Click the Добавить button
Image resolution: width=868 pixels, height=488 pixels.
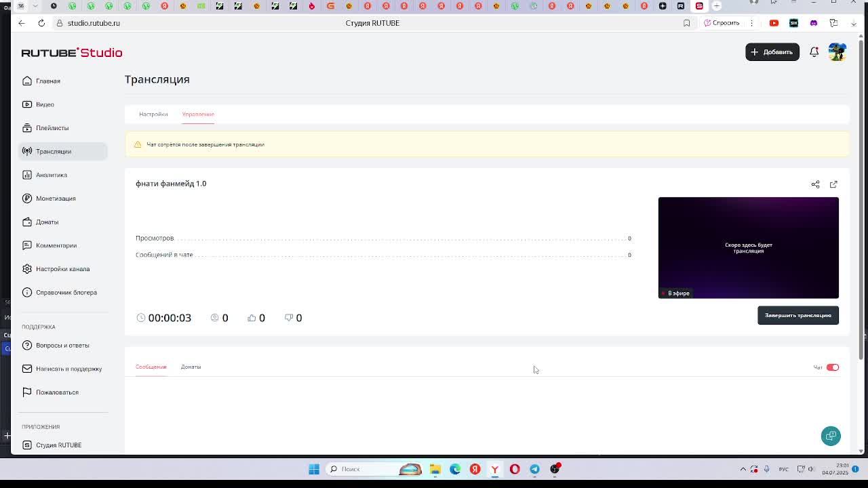coord(772,52)
